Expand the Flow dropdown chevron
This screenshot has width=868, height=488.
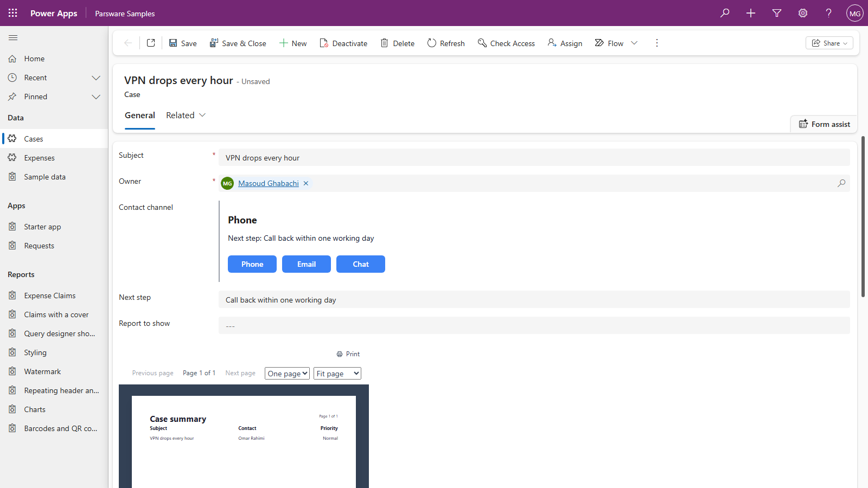(x=634, y=43)
